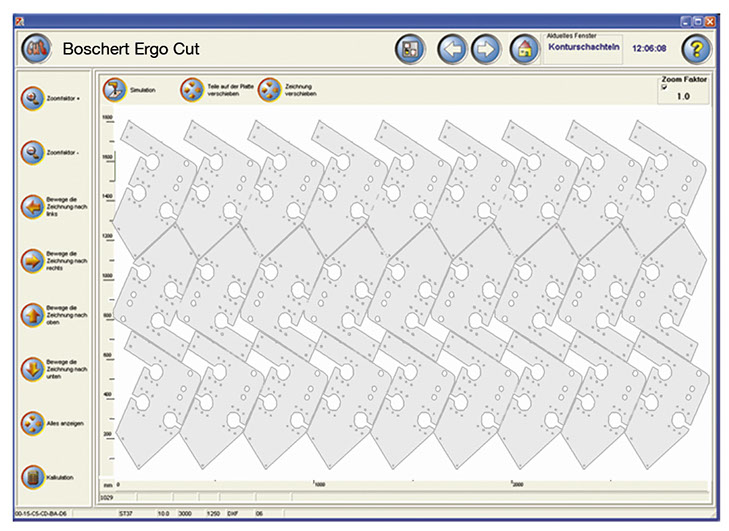Move the drawing right (nach rechts) icon
The height and width of the screenshot is (531, 729).
(33, 261)
